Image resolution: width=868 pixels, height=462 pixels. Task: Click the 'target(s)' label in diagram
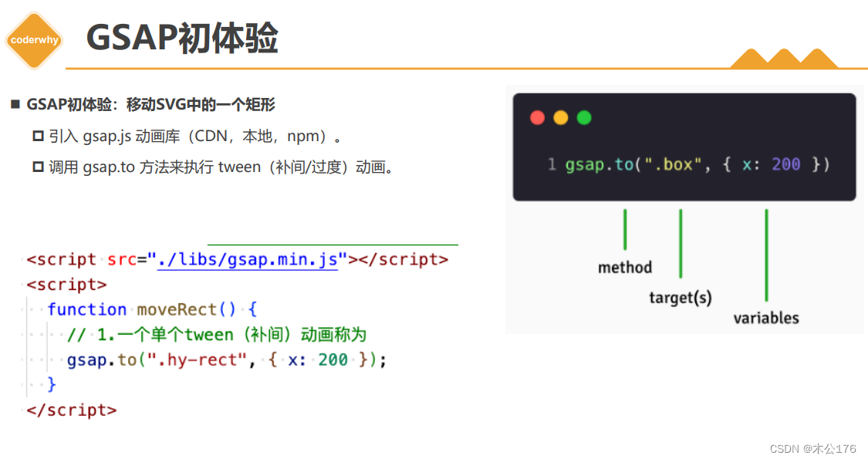[x=681, y=298]
